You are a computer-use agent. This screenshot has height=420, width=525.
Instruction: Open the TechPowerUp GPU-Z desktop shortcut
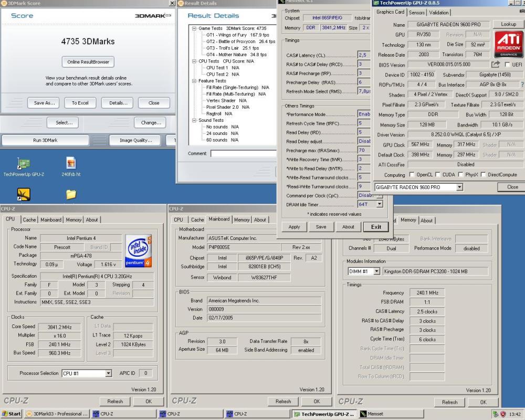coord(24,166)
